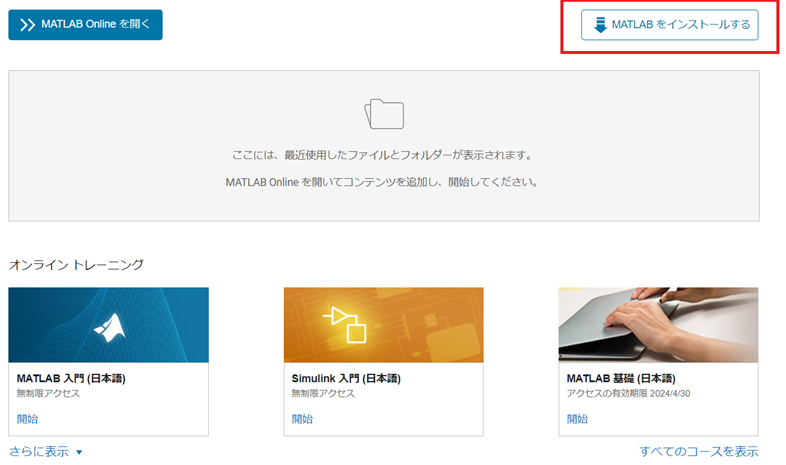Screen dimensions: 786x465
Task: Click the empty folder icon in recent files
Action: 384,114
